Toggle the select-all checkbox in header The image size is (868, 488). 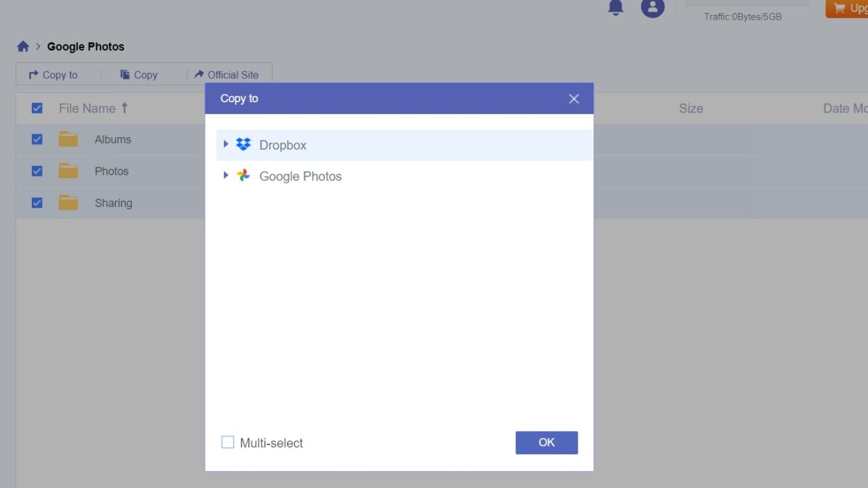[37, 108]
